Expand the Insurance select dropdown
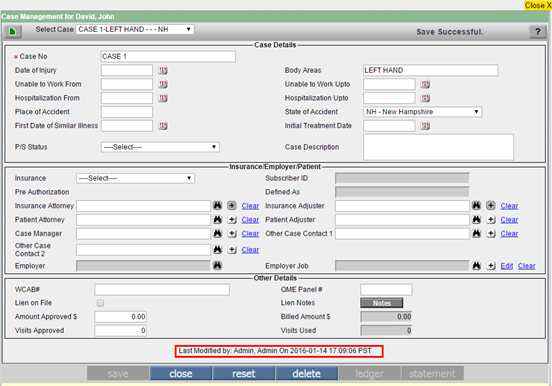 coord(135,178)
